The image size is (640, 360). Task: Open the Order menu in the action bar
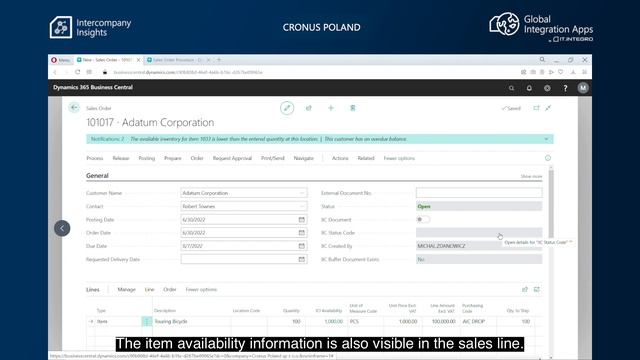197,158
